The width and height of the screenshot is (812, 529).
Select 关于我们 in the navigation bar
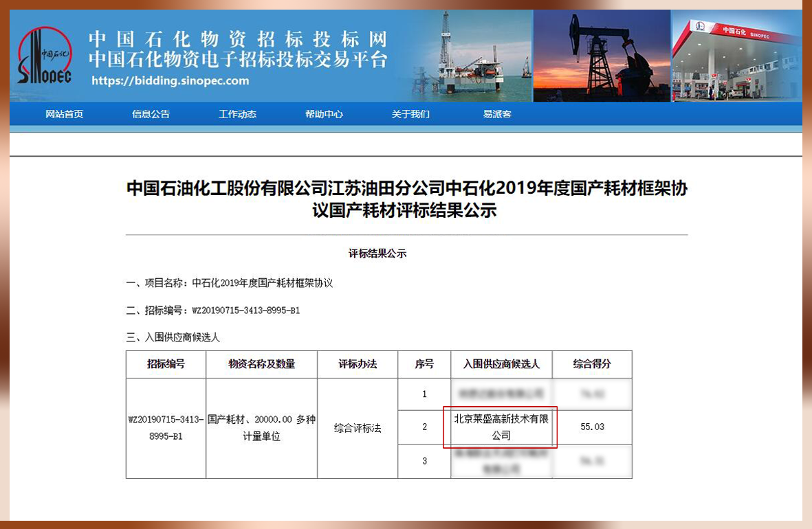(410, 114)
